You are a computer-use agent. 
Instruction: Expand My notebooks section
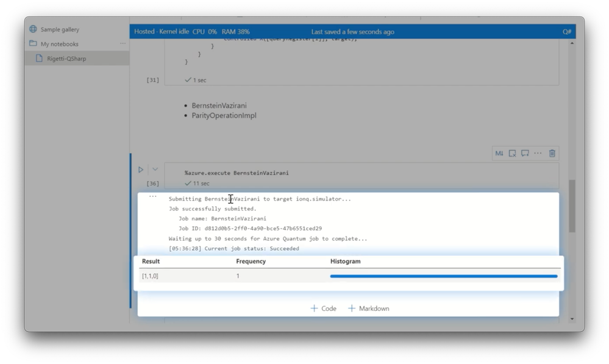click(x=59, y=44)
